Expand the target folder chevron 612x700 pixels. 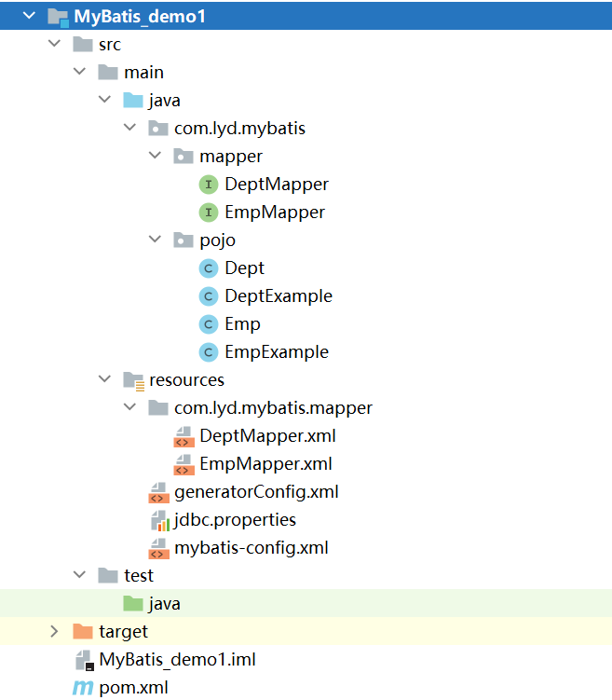[54, 631]
